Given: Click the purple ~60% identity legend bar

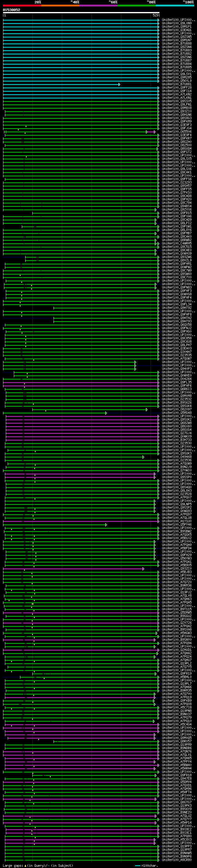Looking at the screenshot, I should click(99, 6).
